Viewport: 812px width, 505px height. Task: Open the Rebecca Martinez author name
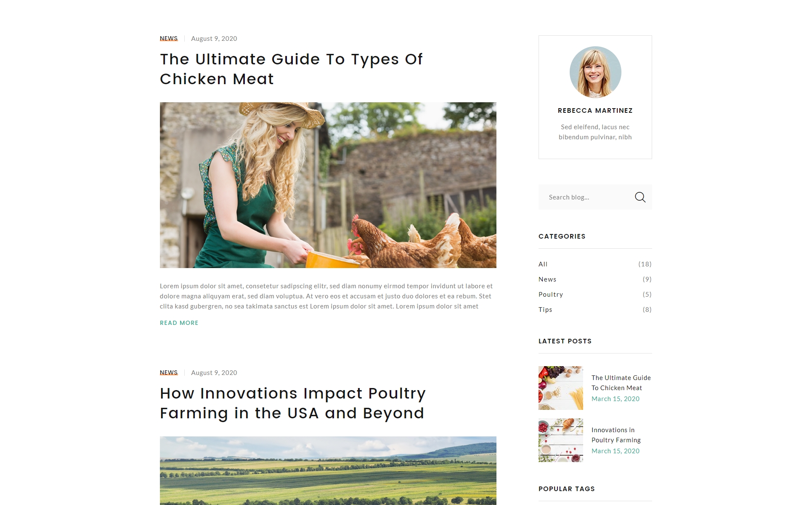click(595, 110)
